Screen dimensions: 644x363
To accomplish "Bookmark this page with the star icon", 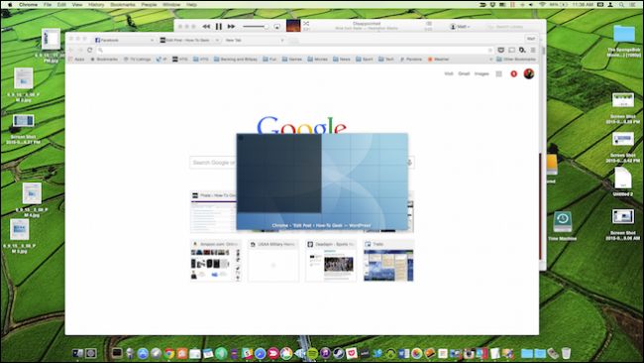I will click(489, 51).
